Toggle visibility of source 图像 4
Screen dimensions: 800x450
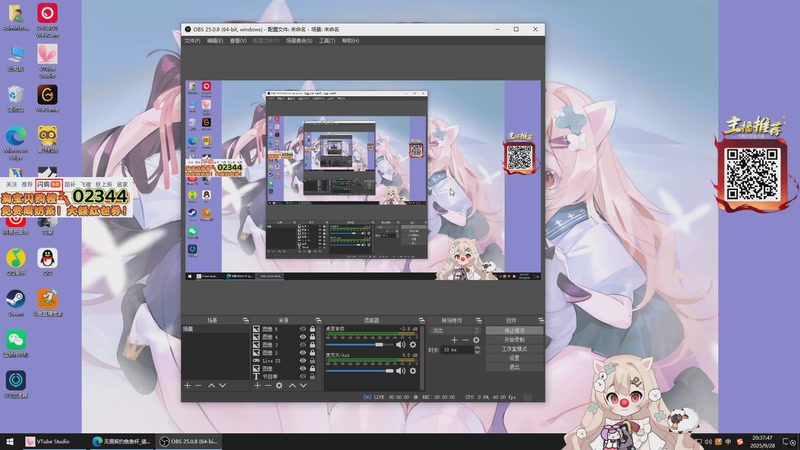(303, 337)
